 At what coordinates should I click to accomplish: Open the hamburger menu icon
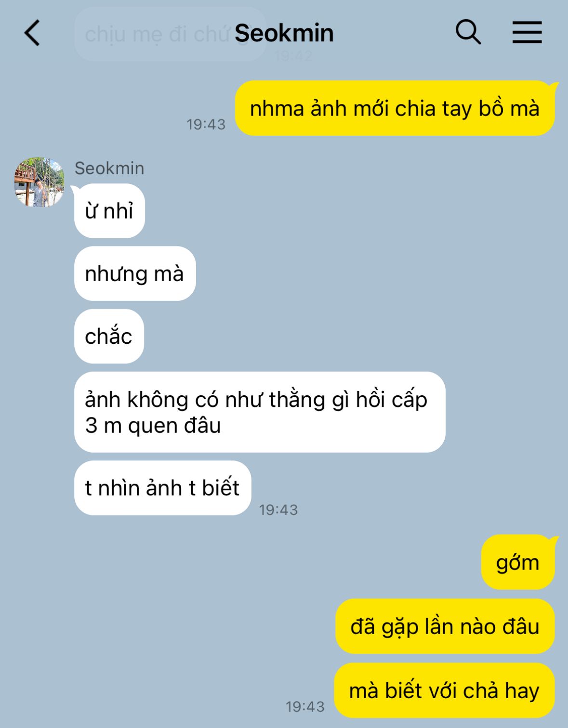pos(527,33)
